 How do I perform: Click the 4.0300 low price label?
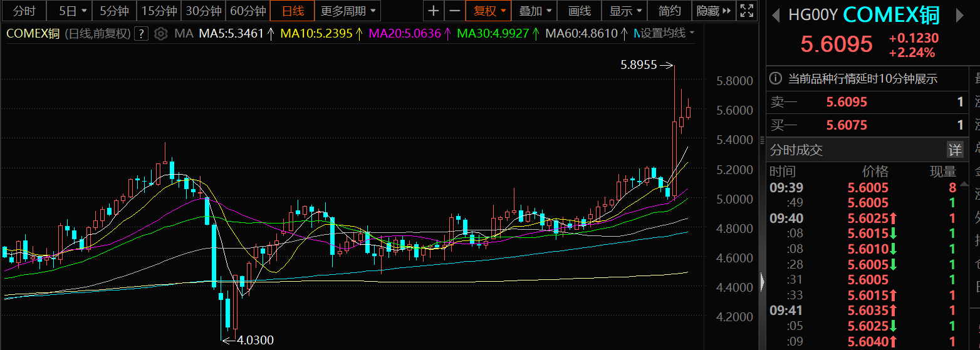pos(256,340)
